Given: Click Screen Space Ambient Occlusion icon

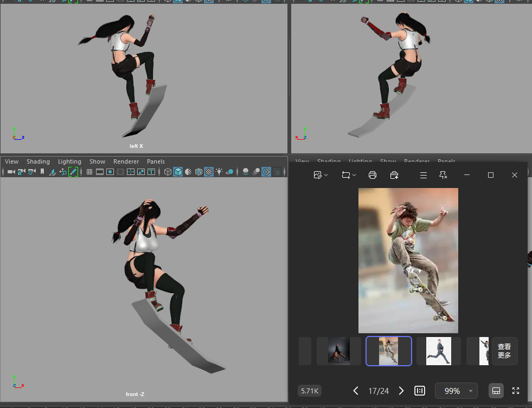Looking at the screenshot, I should (246, 172).
